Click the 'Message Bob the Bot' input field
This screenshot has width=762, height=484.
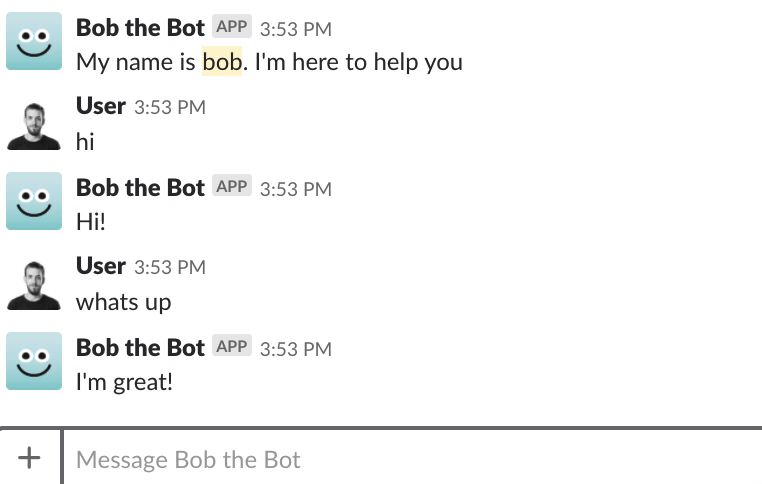click(x=400, y=459)
